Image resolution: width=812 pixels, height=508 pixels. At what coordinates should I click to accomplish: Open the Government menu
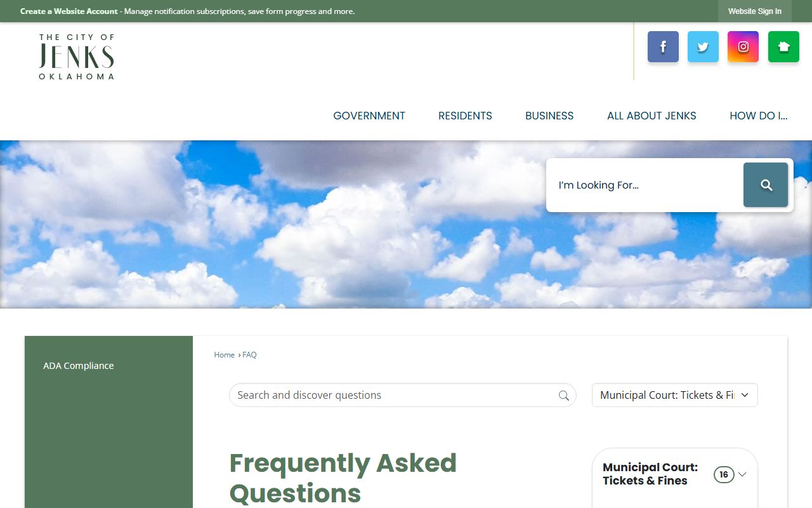click(369, 116)
